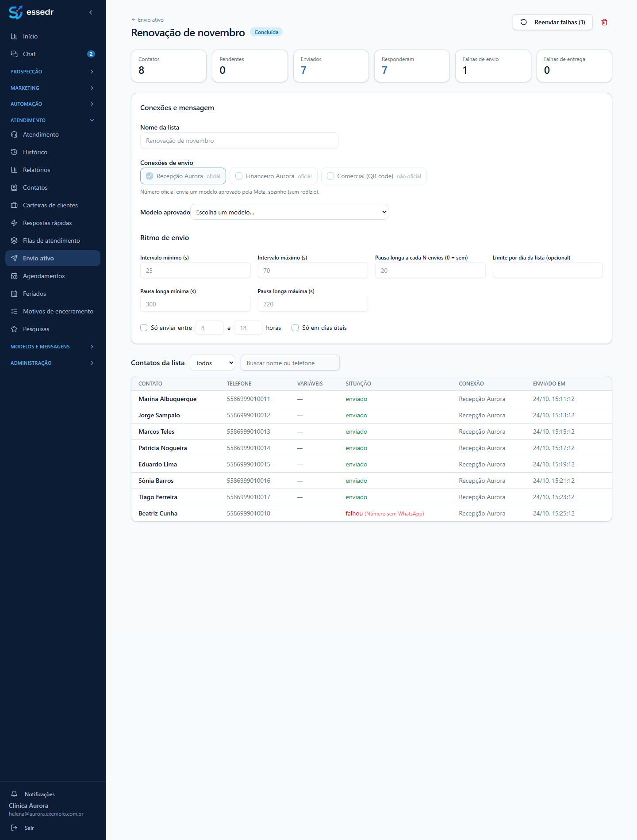
Task: Click the 'Reenviar falhas (1)' button
Action: 553,22
